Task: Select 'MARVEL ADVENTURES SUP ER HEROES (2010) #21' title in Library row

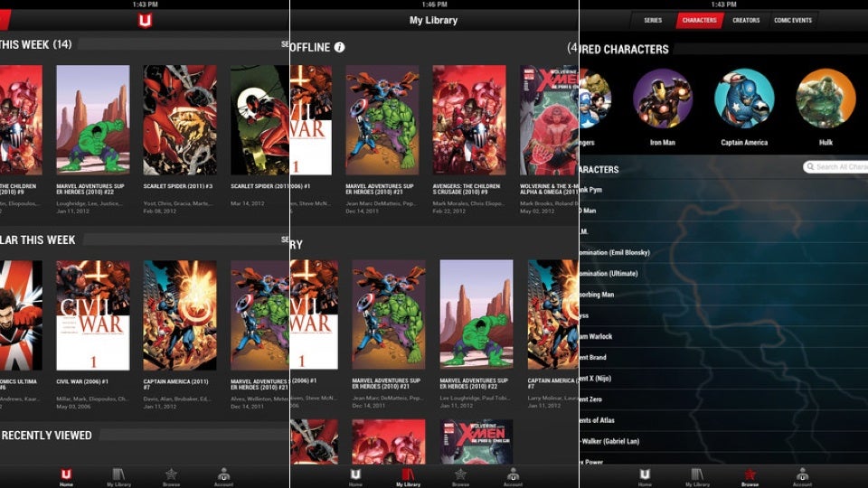Action: [386, 384]
